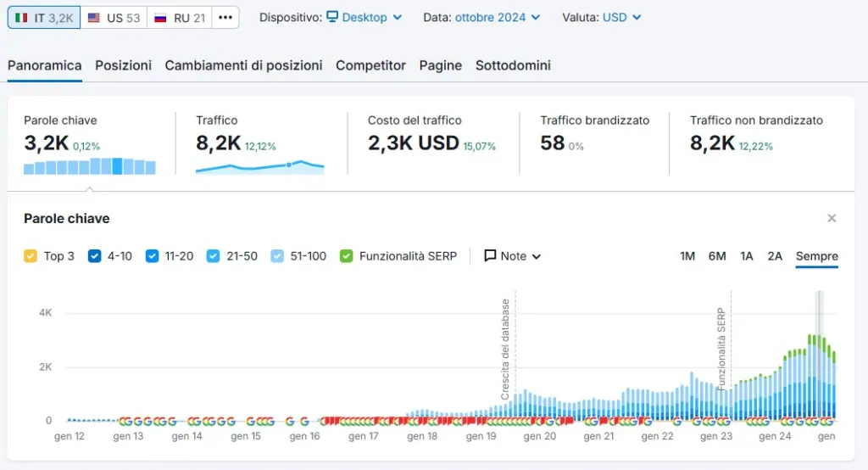Click the Traffico sparkline chart
Image resolution: width=868 pixels, height=470 pixels.
[260, 166]
